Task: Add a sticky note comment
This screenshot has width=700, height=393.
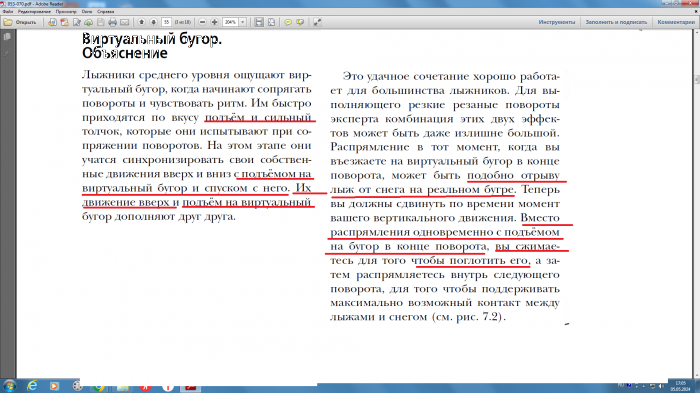Action: [x=288, y=22]
